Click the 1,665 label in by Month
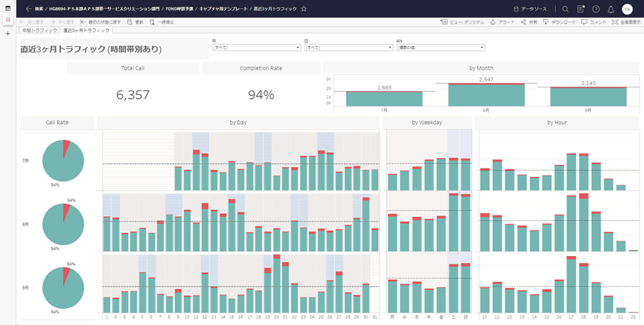 384,87
